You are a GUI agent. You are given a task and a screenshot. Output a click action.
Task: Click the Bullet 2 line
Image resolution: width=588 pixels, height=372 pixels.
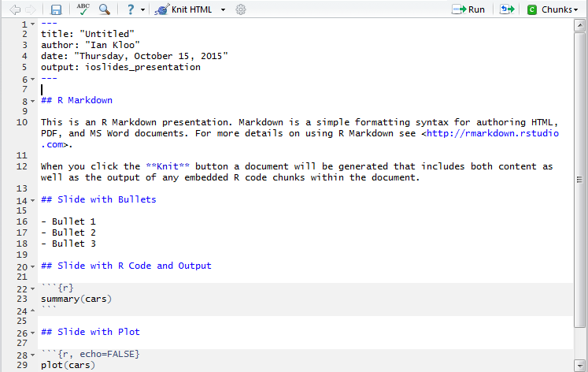click(x=68, y=232)
